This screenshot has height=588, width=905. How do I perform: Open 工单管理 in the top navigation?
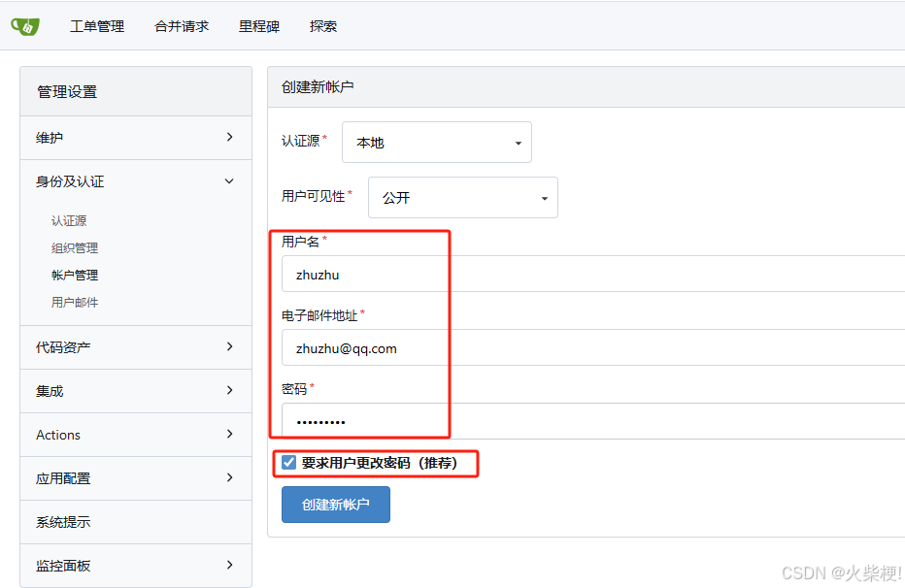97,26
